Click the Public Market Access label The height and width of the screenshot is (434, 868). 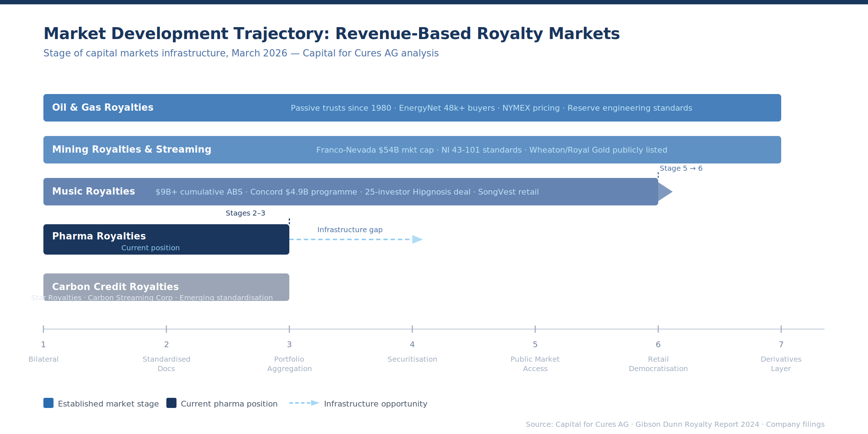click(535, 363)
